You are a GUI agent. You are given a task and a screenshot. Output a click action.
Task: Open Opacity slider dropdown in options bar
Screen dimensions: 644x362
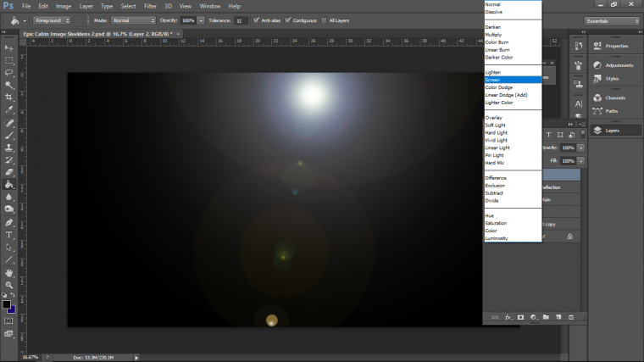coord(201,20)
